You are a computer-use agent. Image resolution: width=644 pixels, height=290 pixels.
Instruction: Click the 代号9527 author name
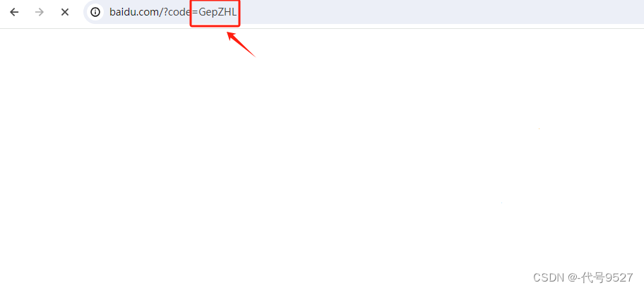(x=609, y=278)
